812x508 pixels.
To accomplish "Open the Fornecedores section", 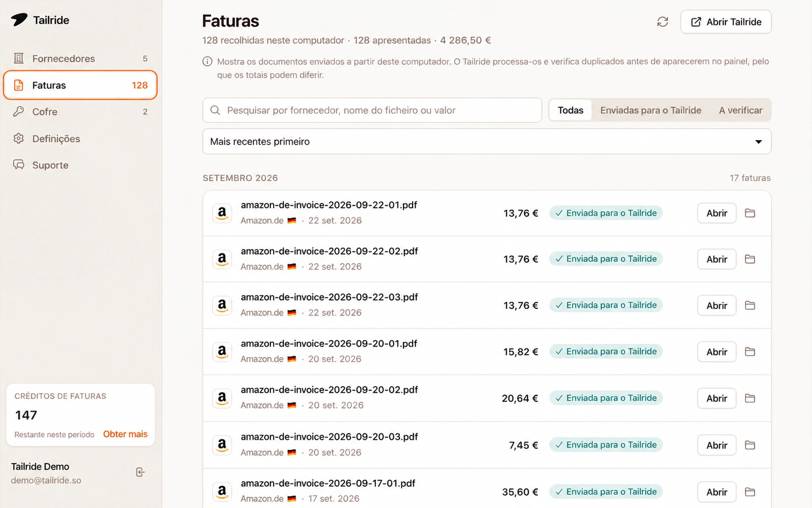I will (80, 58).
